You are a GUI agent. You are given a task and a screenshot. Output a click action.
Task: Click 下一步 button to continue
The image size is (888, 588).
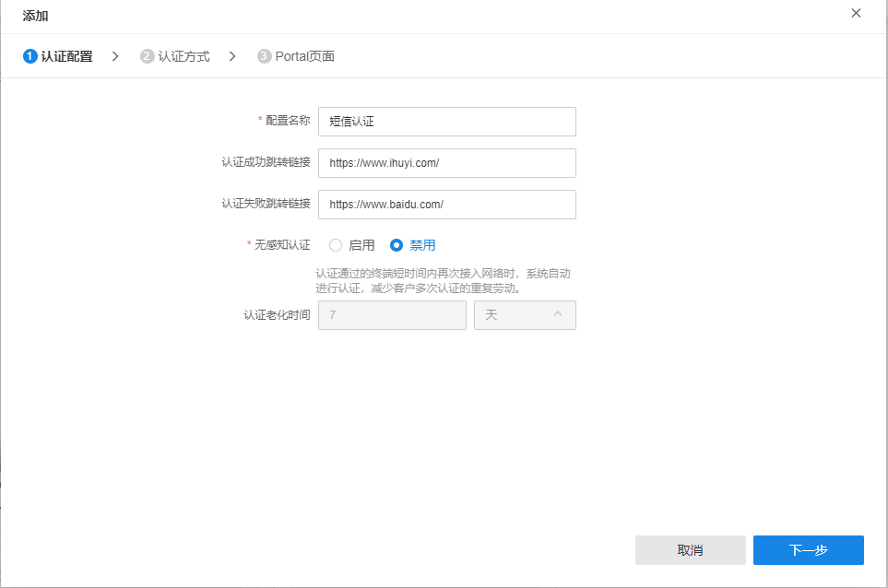pyautogui.click(x=808, y=550)
